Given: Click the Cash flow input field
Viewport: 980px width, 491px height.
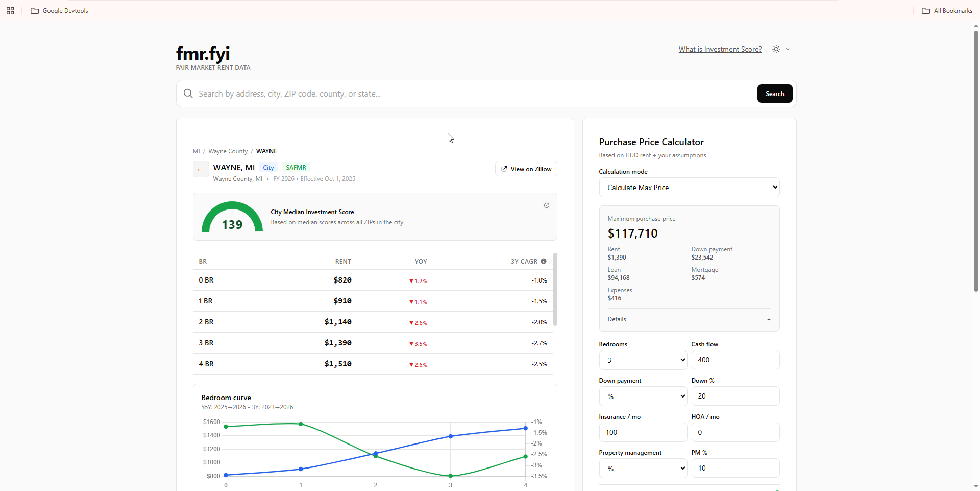Looking at the screenshot, I should point(736,360).
